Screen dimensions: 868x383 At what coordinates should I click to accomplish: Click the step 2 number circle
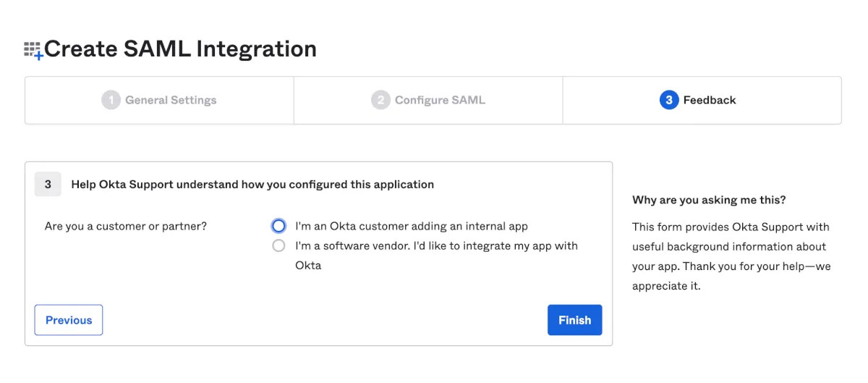click(x=380, y=100)
